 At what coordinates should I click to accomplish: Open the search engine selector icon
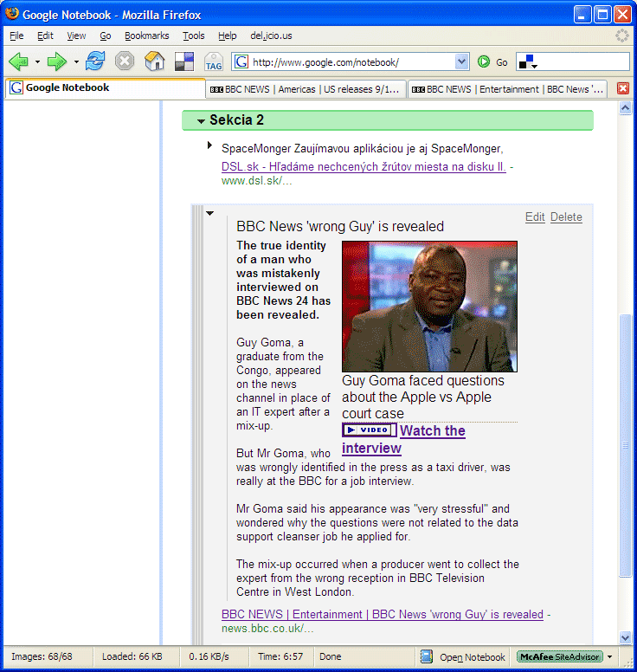[x=528, y=62]
